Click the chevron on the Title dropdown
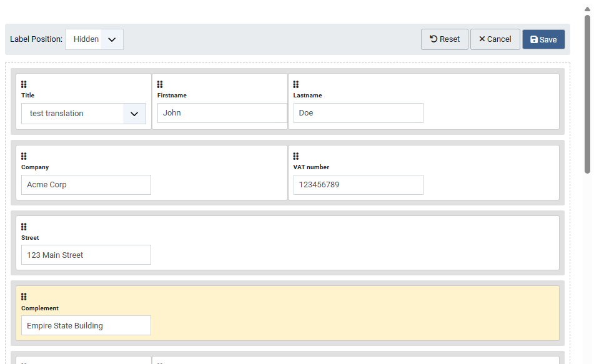This screenshot has height=364, width=594. [134, 114]
